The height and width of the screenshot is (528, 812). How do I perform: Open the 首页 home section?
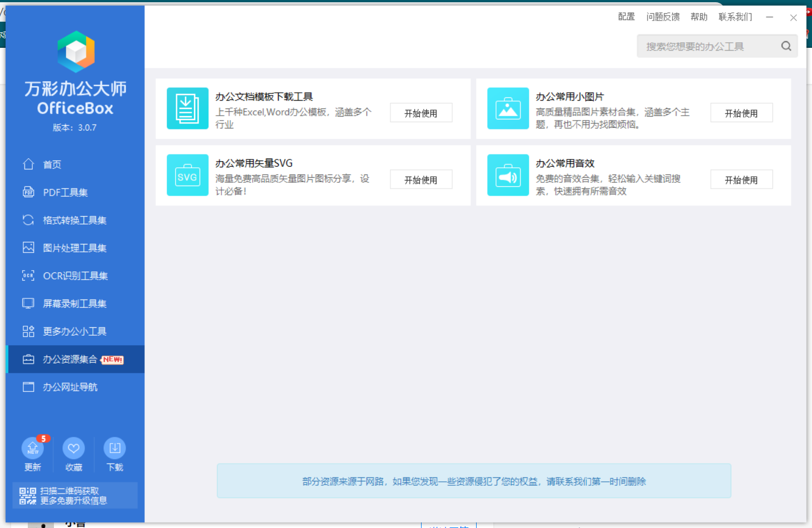tap(75, 165)
